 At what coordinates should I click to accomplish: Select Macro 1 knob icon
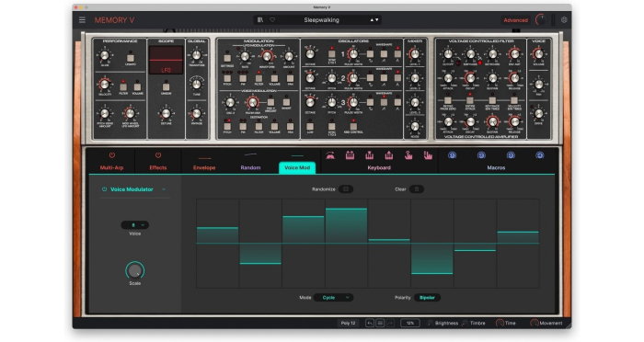coord(453,155)
